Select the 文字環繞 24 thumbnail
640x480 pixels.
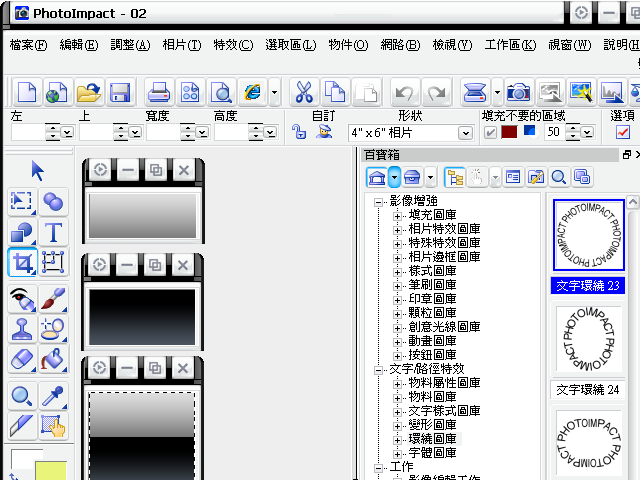pos(588,339)
